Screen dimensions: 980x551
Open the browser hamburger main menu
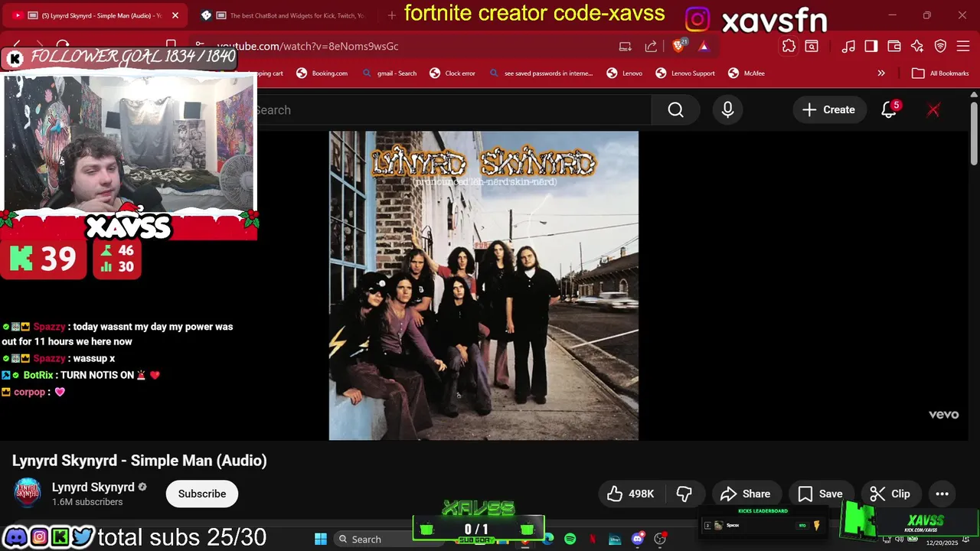pyautogui.click(x=963, y=46)
